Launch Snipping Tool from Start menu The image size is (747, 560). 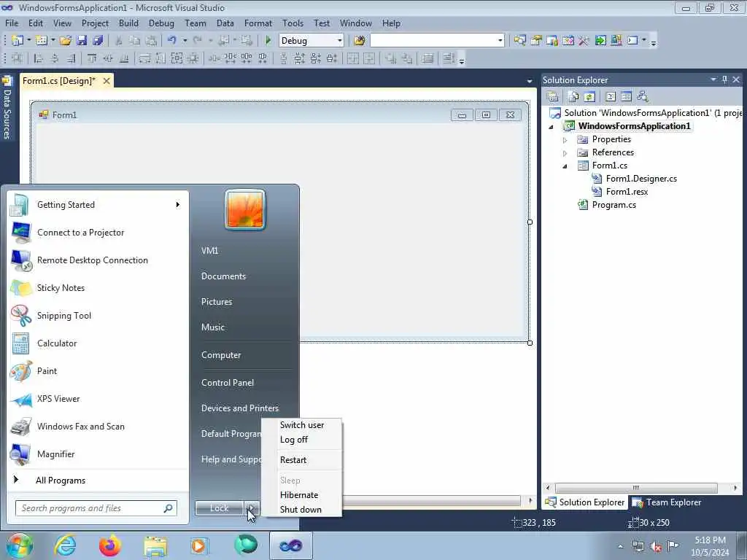click(x=64, y=316)
